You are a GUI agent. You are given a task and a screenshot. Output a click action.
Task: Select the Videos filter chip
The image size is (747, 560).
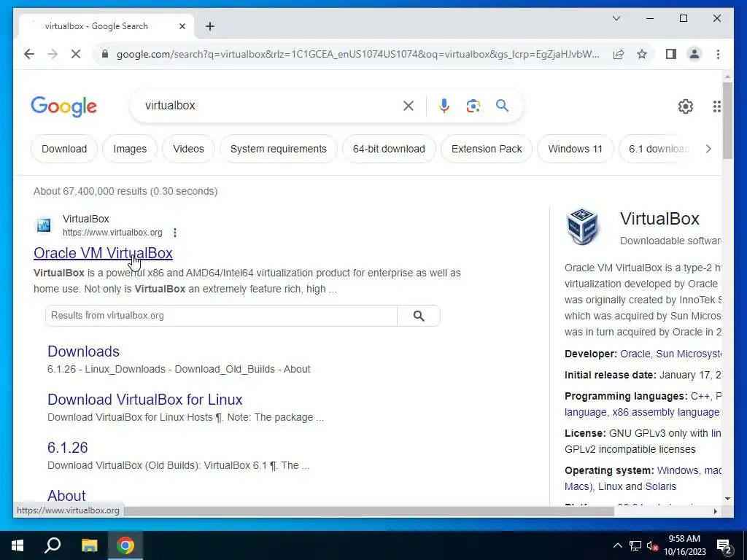(188, 149)
